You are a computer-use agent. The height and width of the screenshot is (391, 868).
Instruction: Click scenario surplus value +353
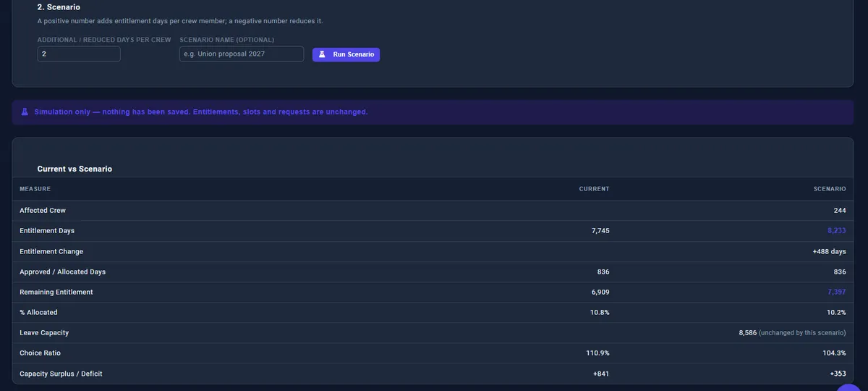click(838, 373)
